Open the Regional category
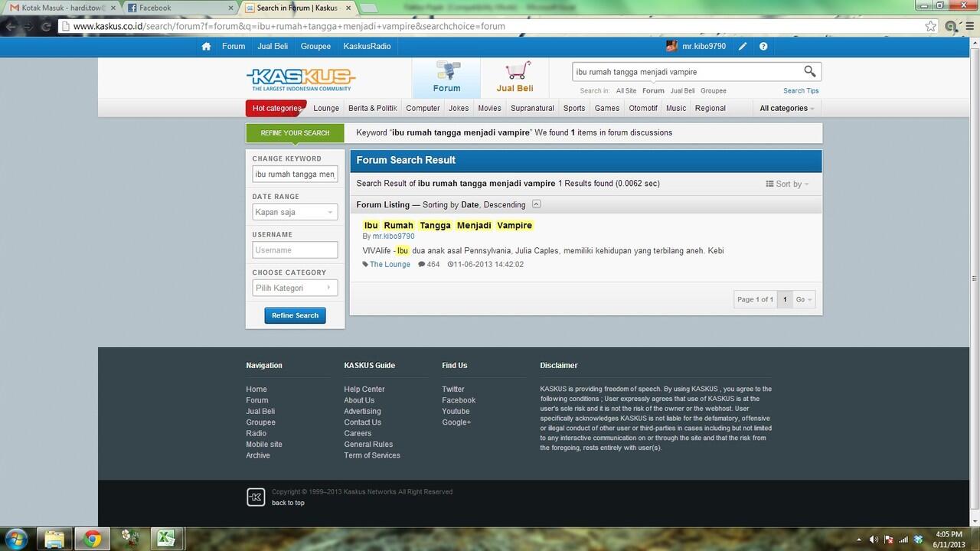Screen dimensions: 980x551 coord(710,109)
